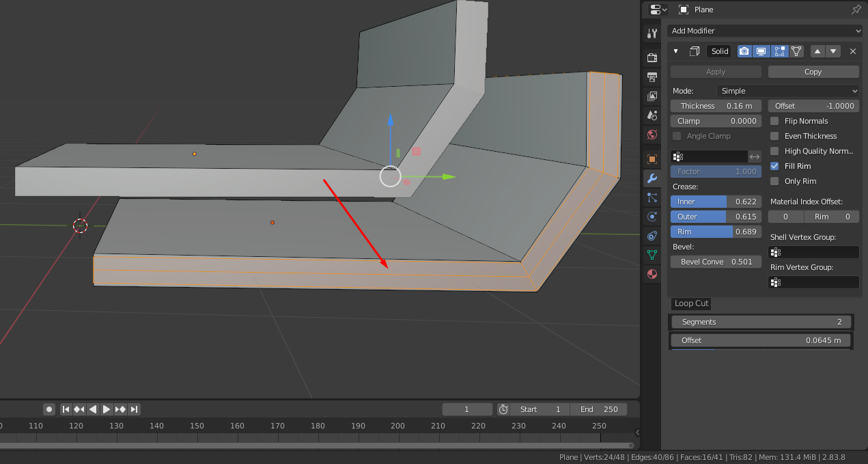The width and height of the screenshot is (868, 464).
Task: Click the current frame number field
Action: click(467, 409)
